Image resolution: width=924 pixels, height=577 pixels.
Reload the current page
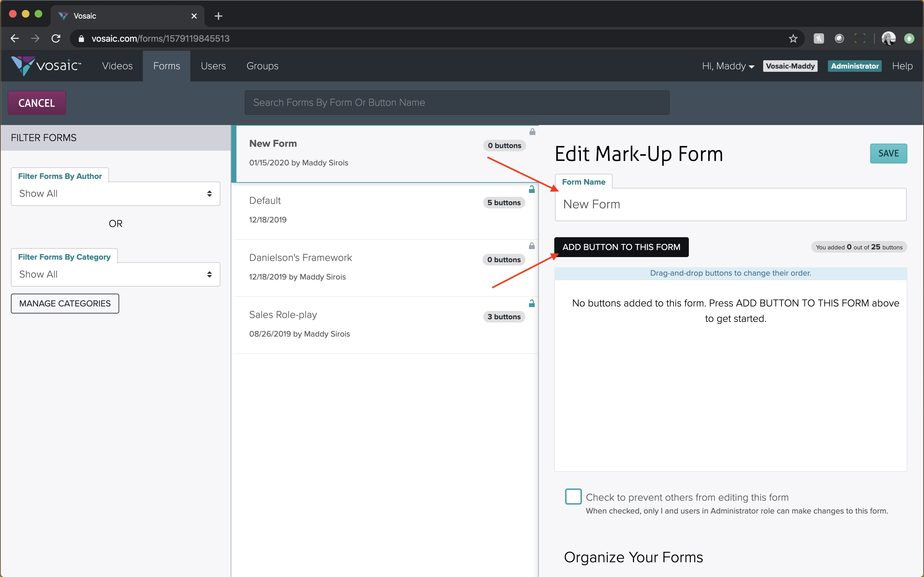56,38
